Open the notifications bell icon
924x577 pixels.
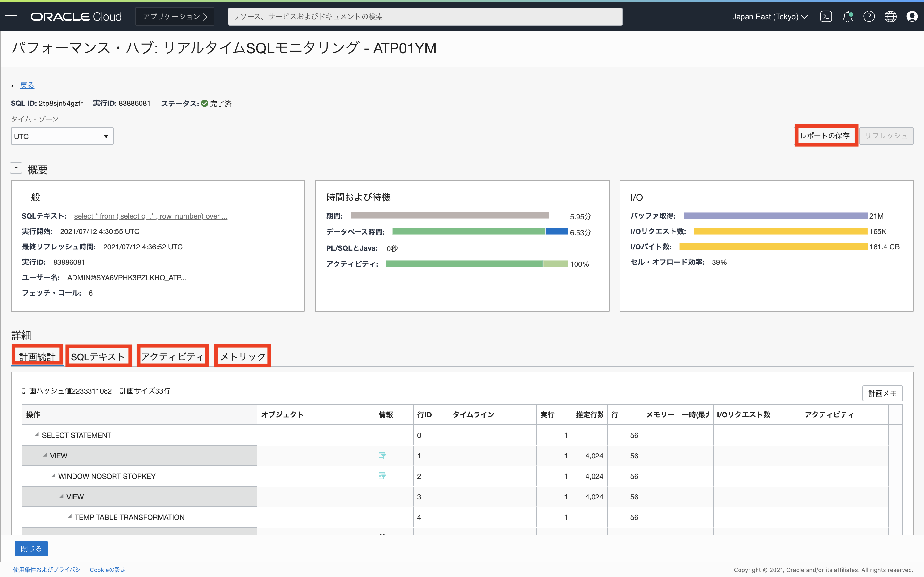[x=847, y=16]
